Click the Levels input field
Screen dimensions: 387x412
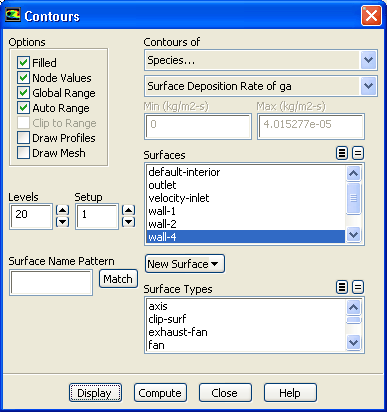coord(31,216)
